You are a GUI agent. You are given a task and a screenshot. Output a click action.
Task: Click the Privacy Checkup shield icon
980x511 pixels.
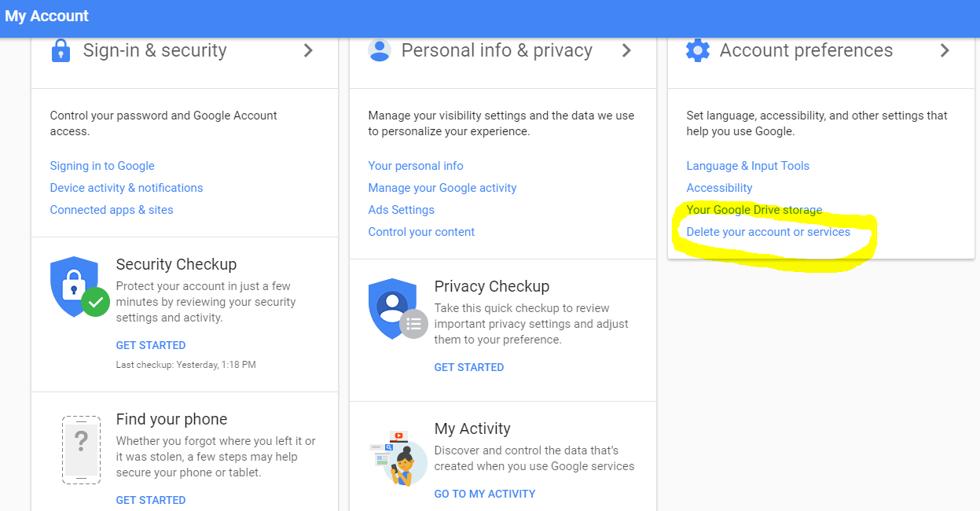click(397, 309)
